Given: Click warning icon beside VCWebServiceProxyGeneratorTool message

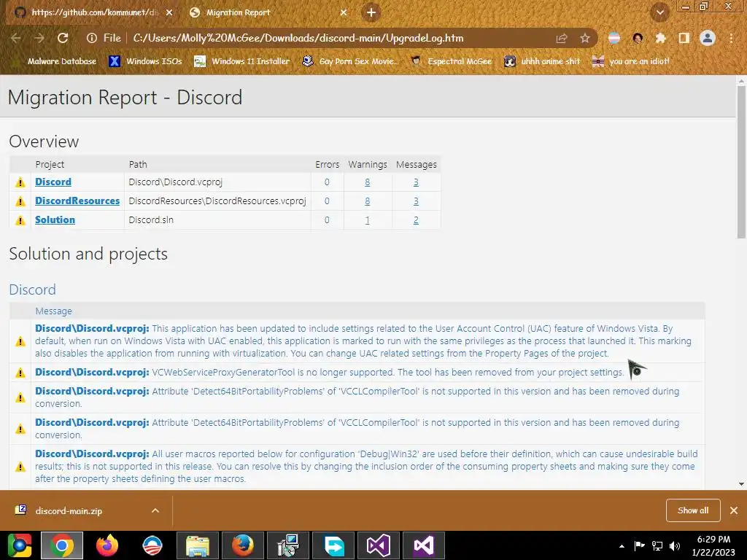Looking at the screenshot, I should (x=20, y=373).
